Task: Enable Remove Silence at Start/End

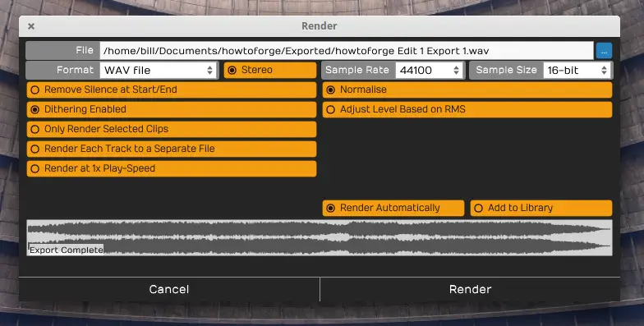Action: point(171,90)
